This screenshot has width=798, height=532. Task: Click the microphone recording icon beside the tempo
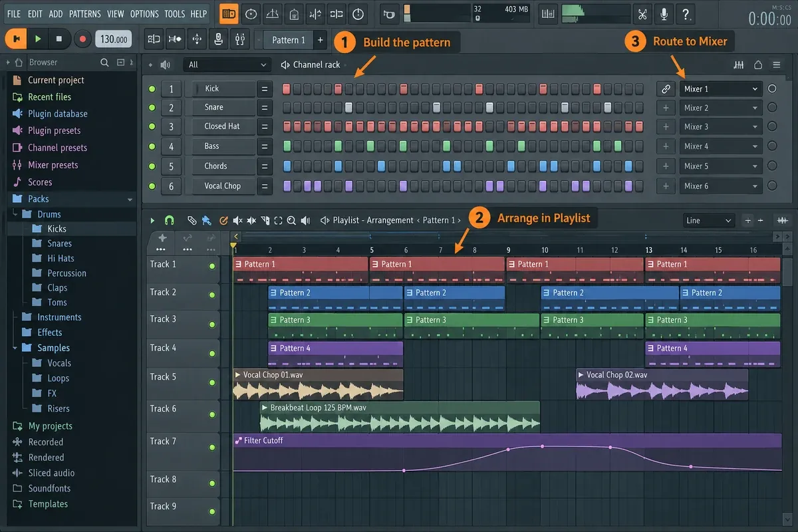(x=218, y=39)
